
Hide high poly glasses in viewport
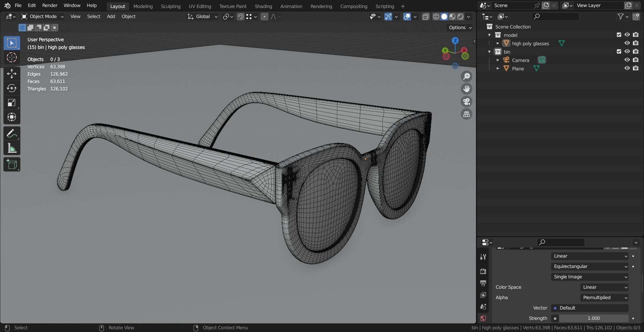627,43
